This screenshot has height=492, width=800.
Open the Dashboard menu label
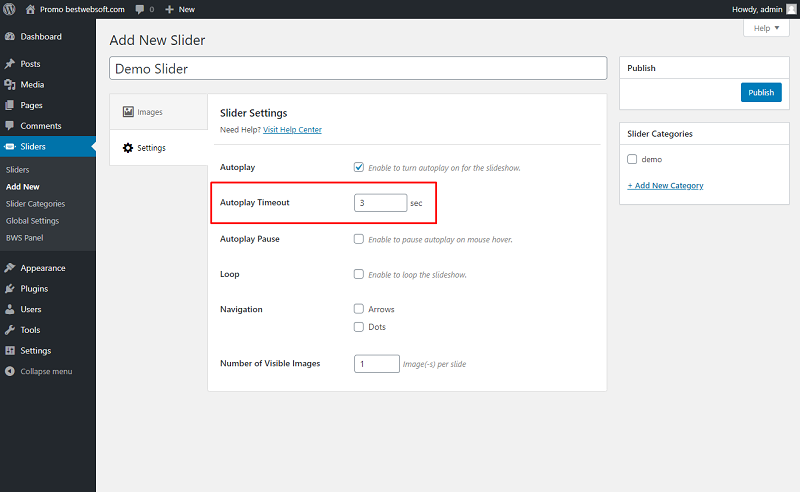coord(41,36)
